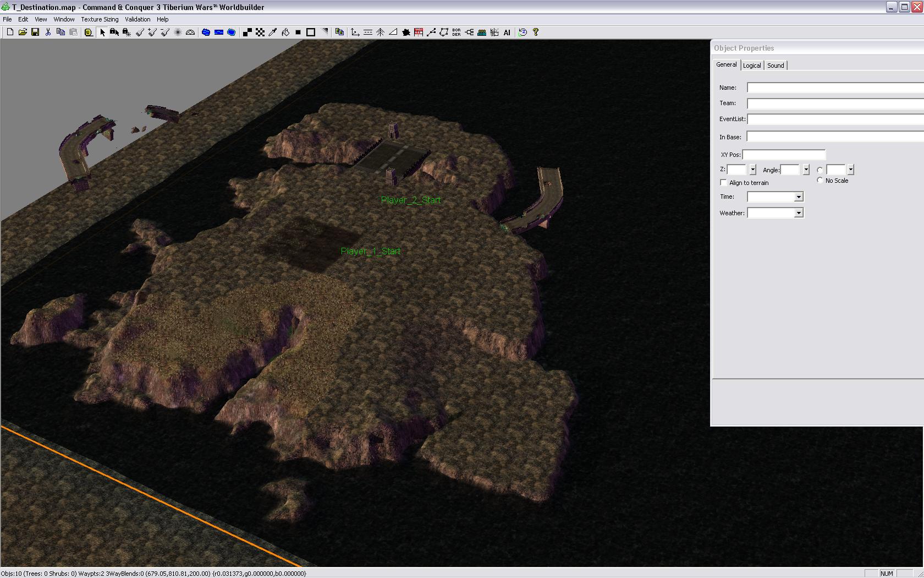Open the File menu
Image resolution: width=924 pixels, height=578 pixels.
pos(7,19)
